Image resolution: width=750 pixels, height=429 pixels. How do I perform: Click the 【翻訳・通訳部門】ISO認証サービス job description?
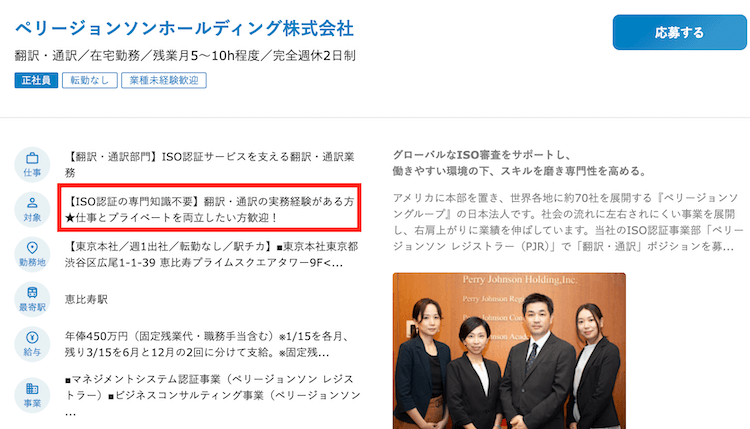tap(210, 165)
